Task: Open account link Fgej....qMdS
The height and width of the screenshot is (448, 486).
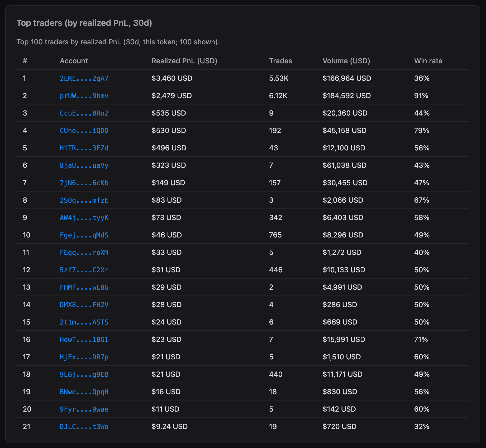Action: click(x=84, y=235)
